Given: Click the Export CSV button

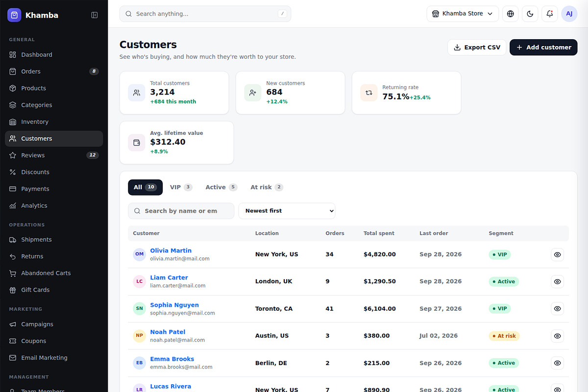Looking at the screenshot, I should pyautogui.click(x=477, y=48).
